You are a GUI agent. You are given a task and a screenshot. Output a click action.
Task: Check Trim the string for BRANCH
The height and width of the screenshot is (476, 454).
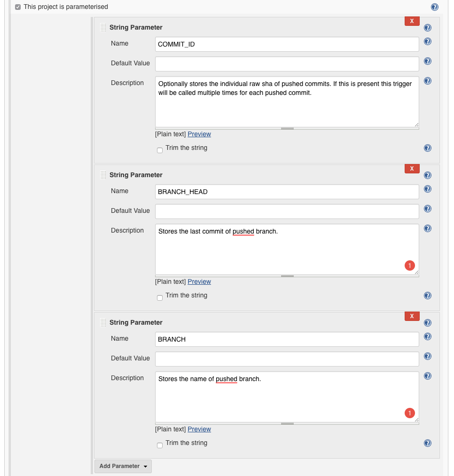tap(159, 445)
